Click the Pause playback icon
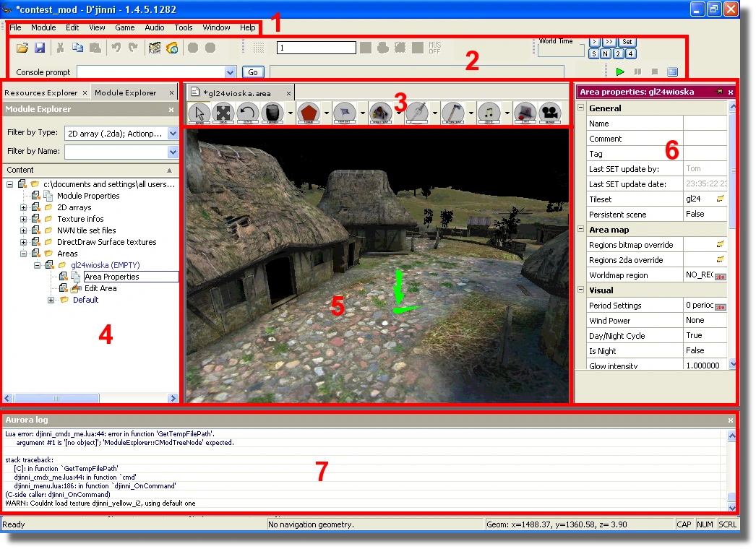The width and height of the screenshot is (756, 549). click(x=638, y=72)
